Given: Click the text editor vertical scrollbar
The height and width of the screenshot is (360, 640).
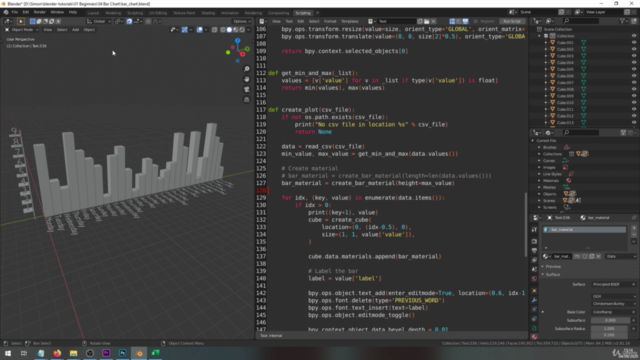Looking at the screenshot, I should point(526,224).
